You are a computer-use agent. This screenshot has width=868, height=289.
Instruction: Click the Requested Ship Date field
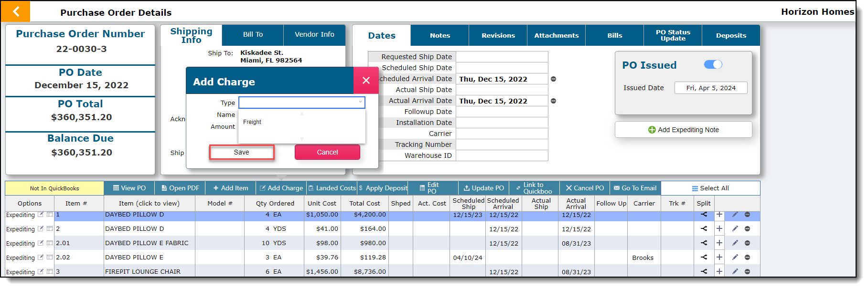tap(502, 57)
